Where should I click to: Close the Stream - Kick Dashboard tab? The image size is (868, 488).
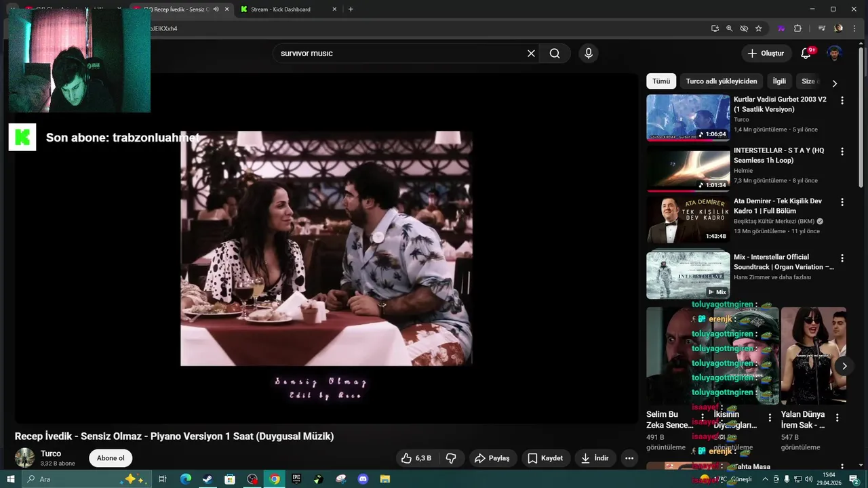pos(334,9)
